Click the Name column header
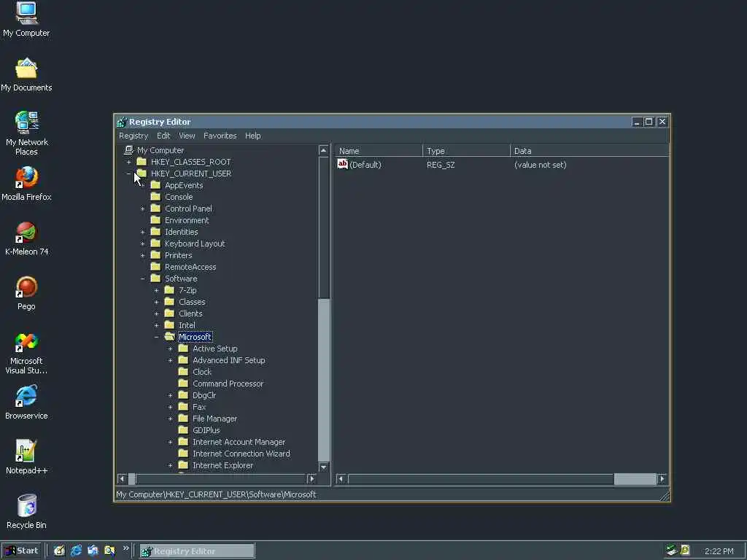747x560 pixels. click(x=379, y=150)
